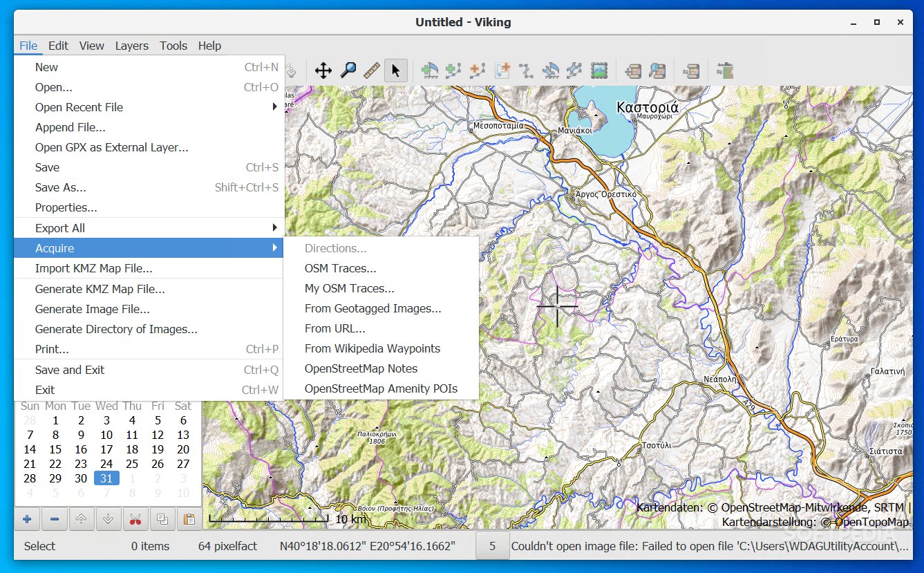
Task: Select the Pan tool
Action: (x=323, y=70)
